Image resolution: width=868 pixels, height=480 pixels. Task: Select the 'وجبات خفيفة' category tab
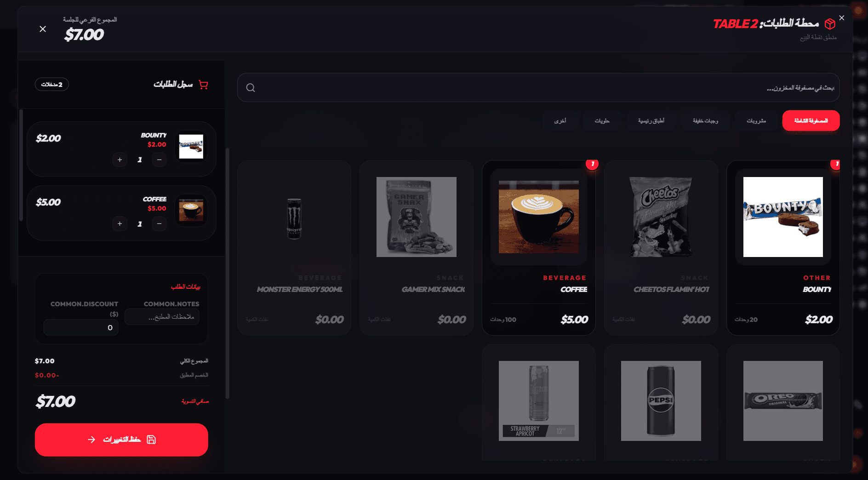point(705,120)
